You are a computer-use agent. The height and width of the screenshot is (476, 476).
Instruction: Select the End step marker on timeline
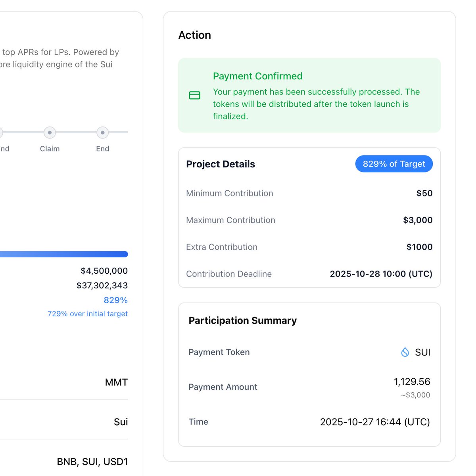click(x=102, y=132)
